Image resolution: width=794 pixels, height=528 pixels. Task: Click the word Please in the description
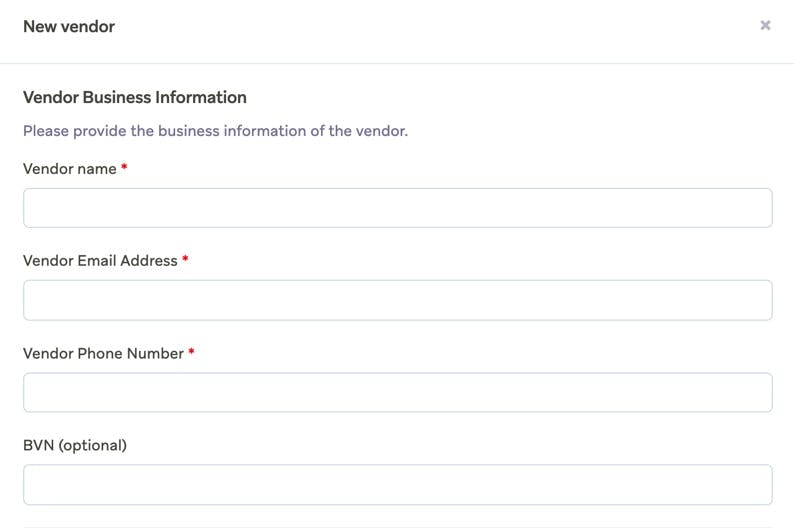(x=46, y=131)
